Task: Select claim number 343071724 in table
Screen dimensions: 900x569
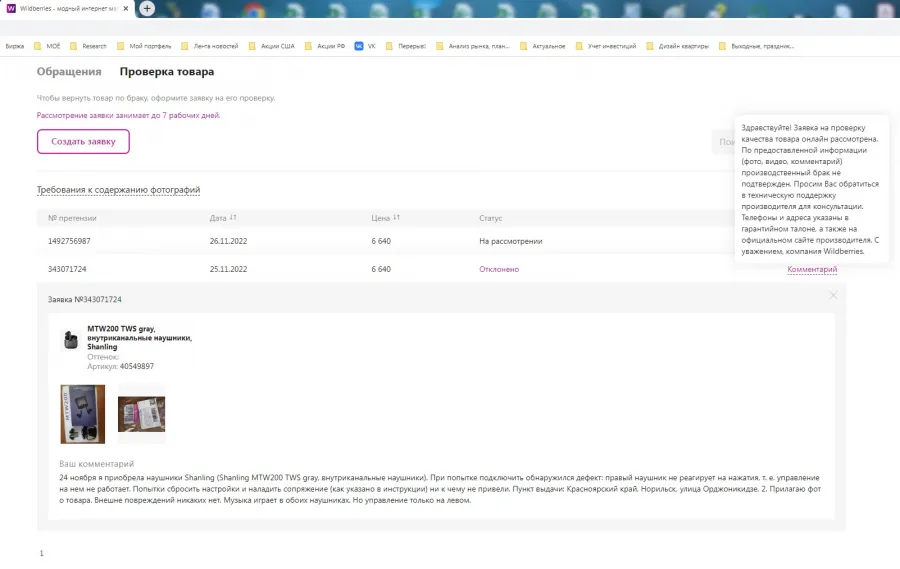Action: tap(67, 269)
